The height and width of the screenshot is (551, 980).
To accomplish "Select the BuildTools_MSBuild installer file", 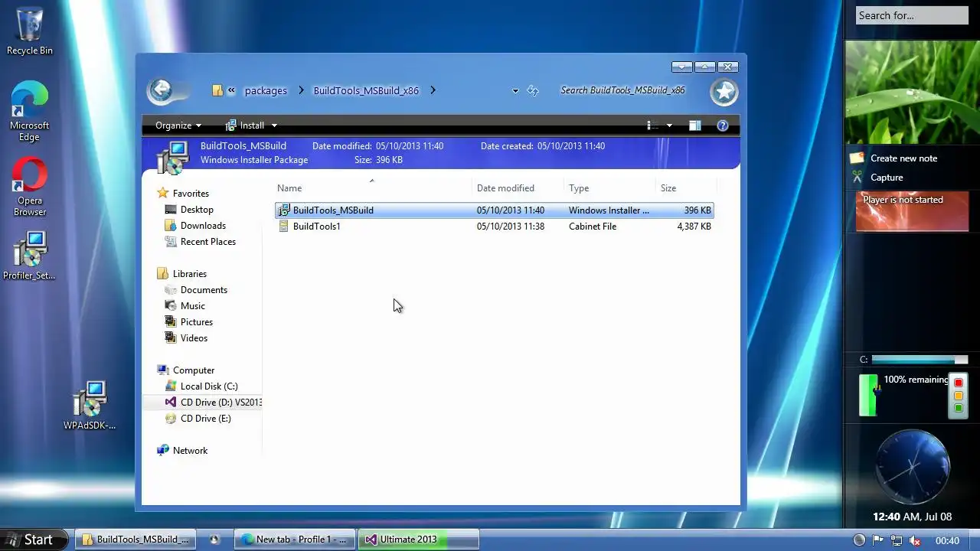I will click(x=494, y=210).
